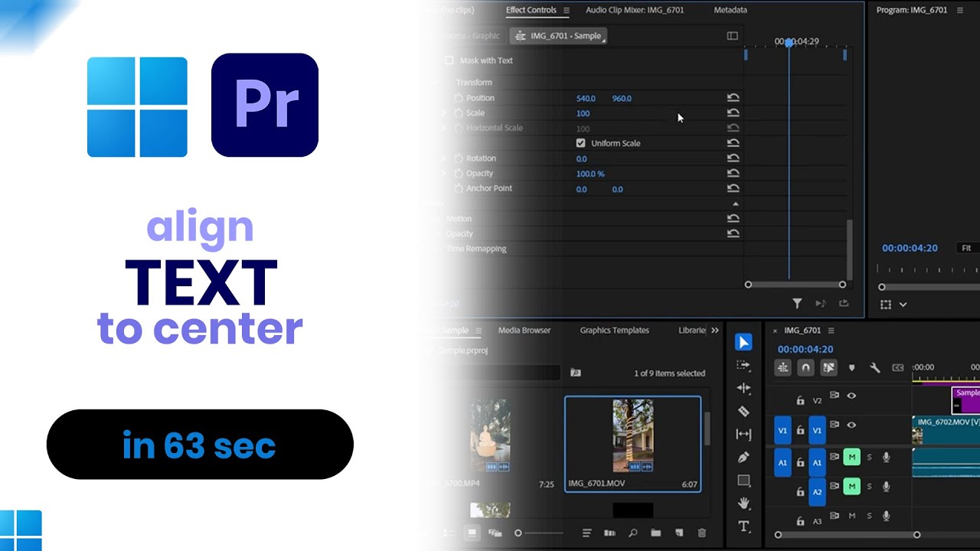Enable voice-over record on track A3
Viewport: 980px width, 551px height.
[887, 516]
